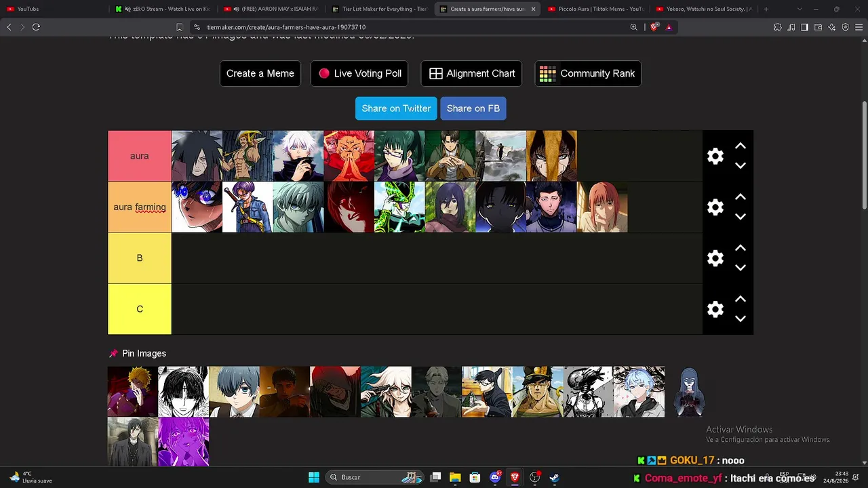This screenshot has height=488, width=868.
Task: Switch to the YouTube tab
Action: (54, 9)
